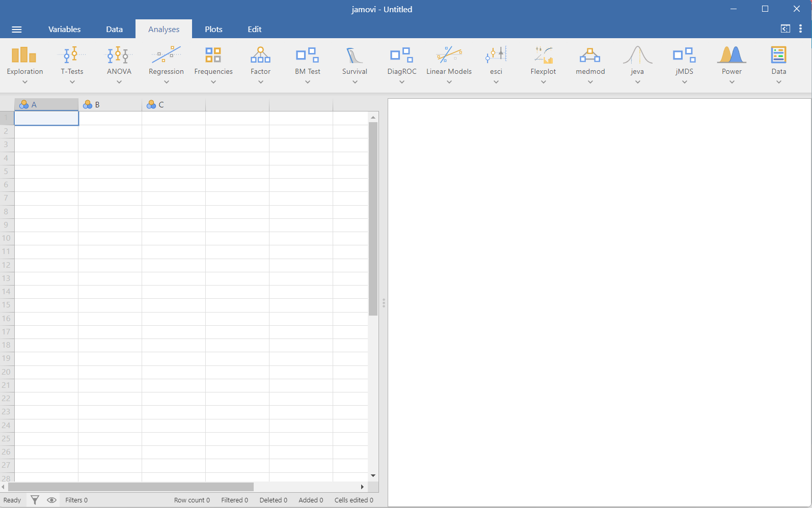Open the ANOVA analyses icon
Viewport: 812px width, 508px height.
tap(119, 55)
